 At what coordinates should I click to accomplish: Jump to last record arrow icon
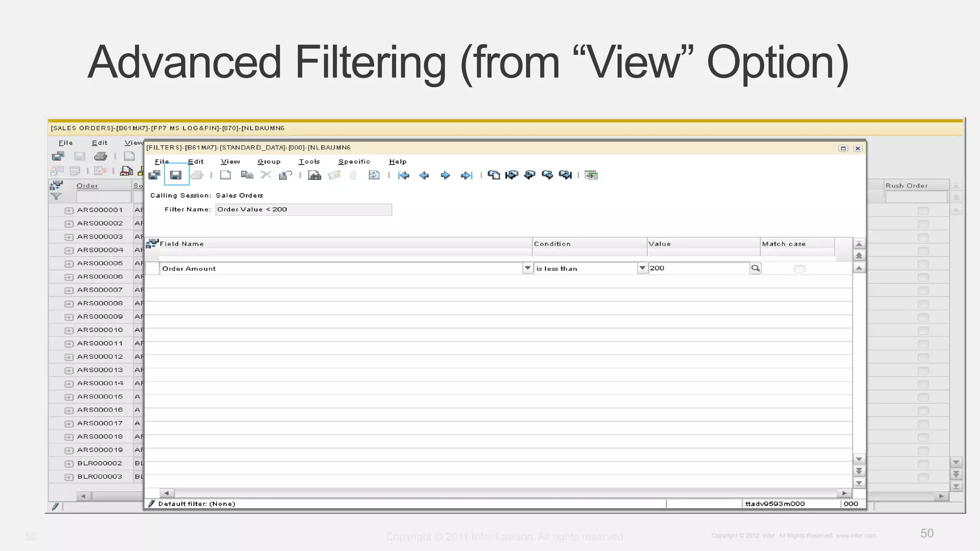pyautogui.click(x=467, y=176)
